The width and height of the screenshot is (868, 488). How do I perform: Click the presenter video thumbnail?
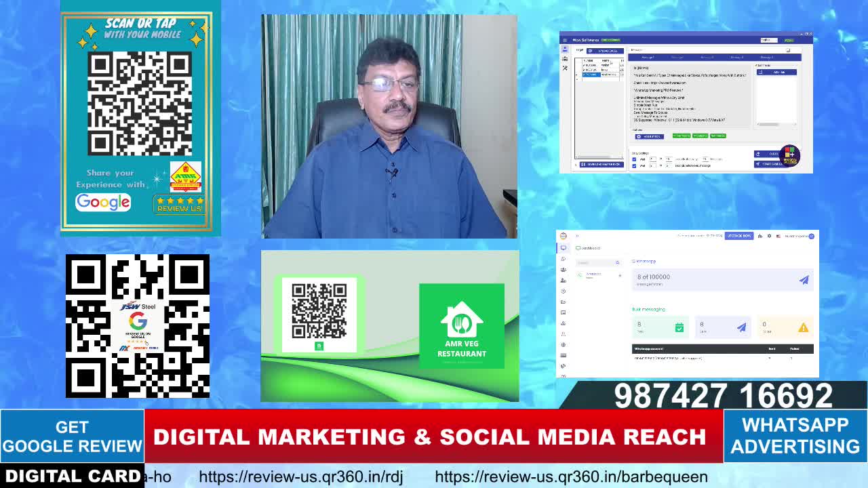pos(389,127)
